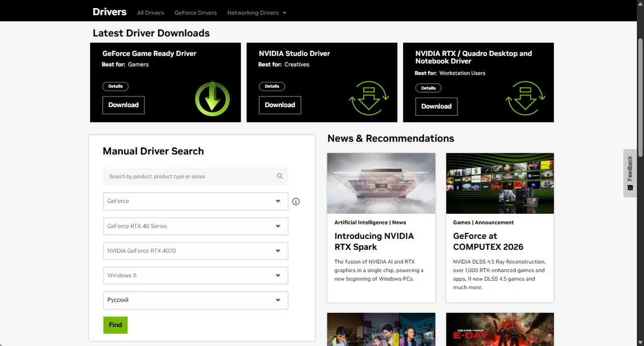Open the Русский language dropdown

tap(196, 300)
